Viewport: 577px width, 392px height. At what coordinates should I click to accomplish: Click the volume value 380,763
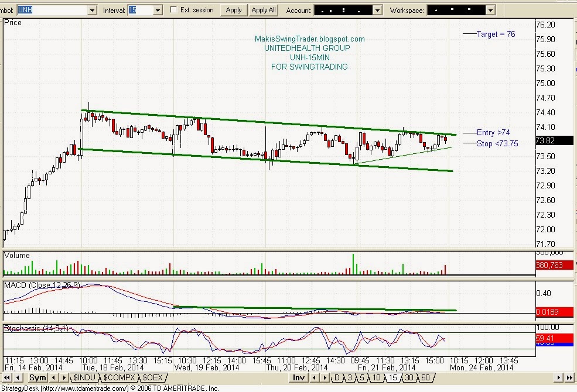(x=554, y=265)
